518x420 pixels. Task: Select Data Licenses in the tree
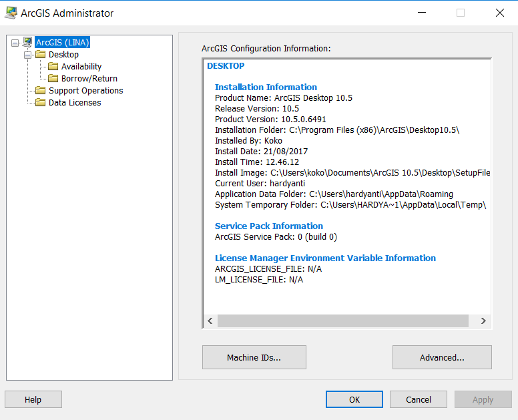click(75, 102)
